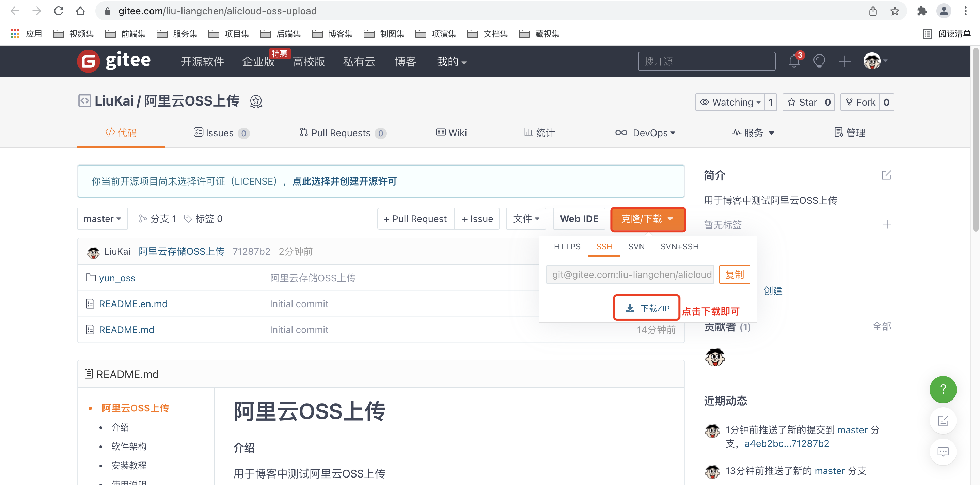
Task: Click contributor avatar under 贡献者
Action: pos(715,358)
